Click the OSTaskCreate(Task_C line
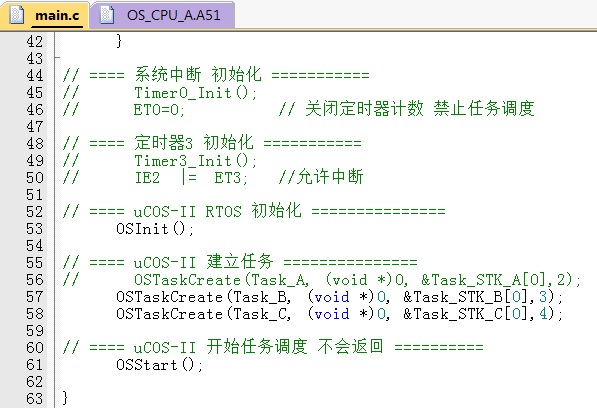 tap(339, 314)
